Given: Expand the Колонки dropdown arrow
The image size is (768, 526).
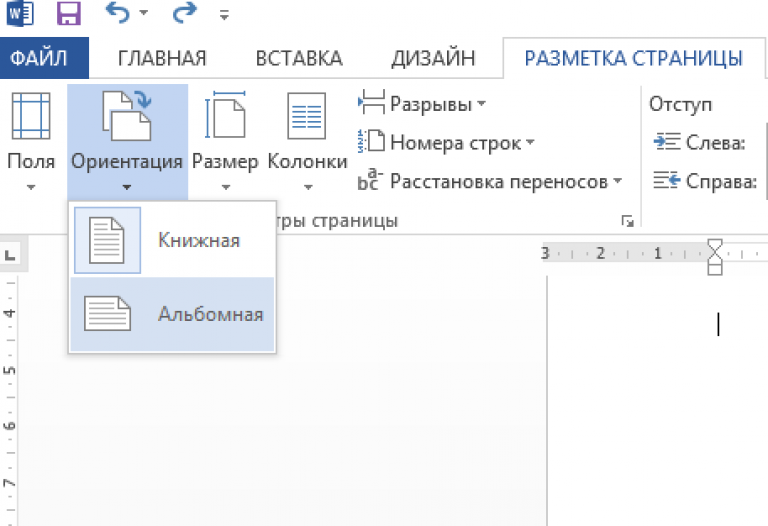Looking at the screenshot, I should point(308,187).
